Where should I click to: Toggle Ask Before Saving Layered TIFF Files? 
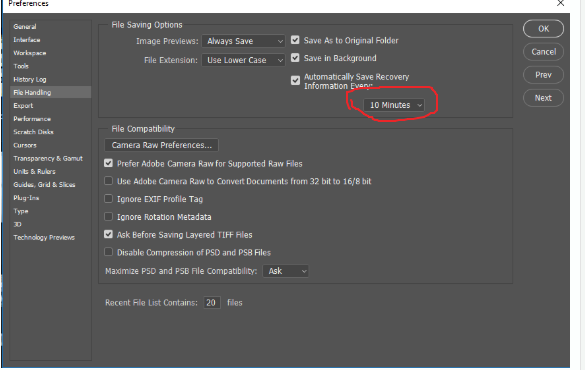[108, 234]
